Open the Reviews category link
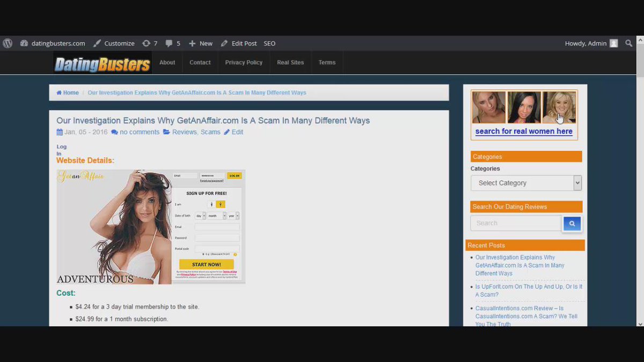The height and width of the screenshot is (362, 644). [x=184, y=132]
